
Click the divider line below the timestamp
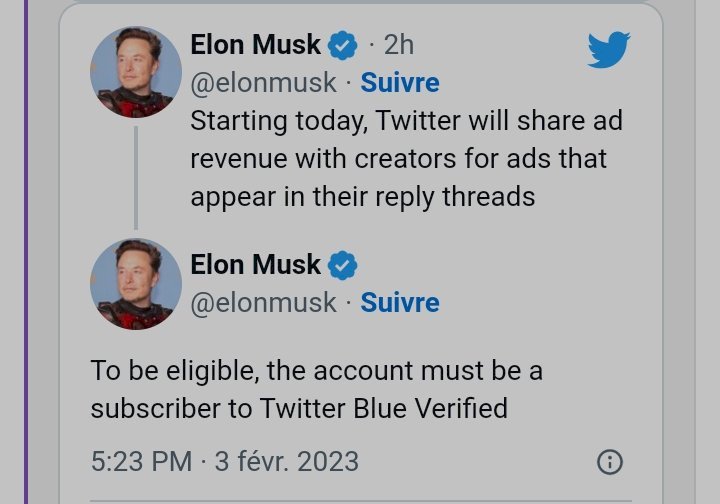(360, 500)
